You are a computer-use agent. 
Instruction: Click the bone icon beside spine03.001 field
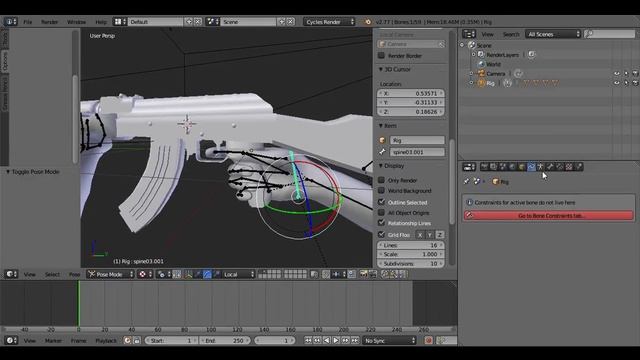click(x=382, y=152)
